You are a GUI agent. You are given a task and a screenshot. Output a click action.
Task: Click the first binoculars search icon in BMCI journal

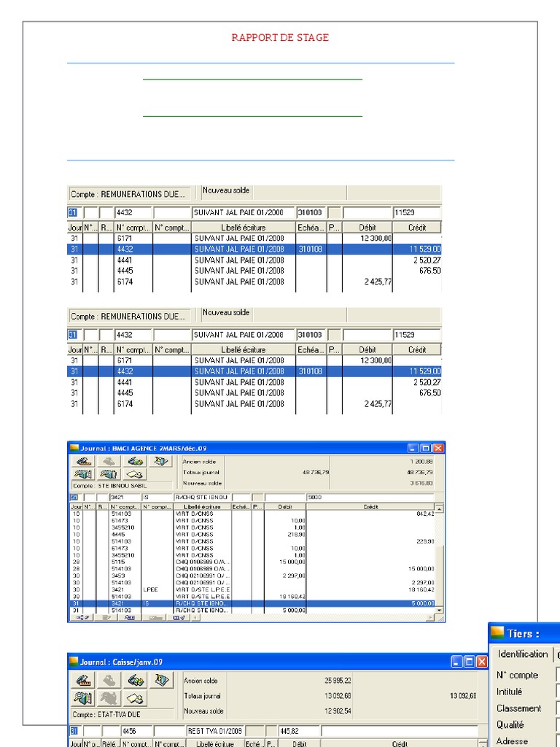[x=83, y=474]
